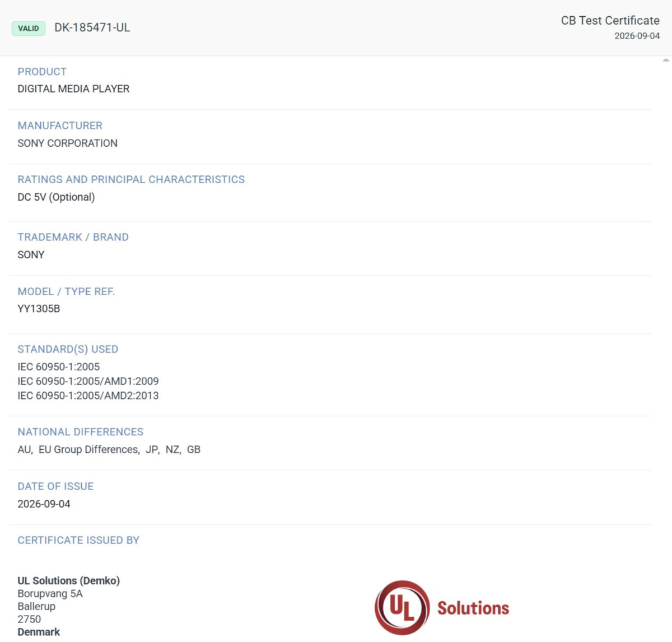Click the DATE OF ISSUE label

(55, 486)
